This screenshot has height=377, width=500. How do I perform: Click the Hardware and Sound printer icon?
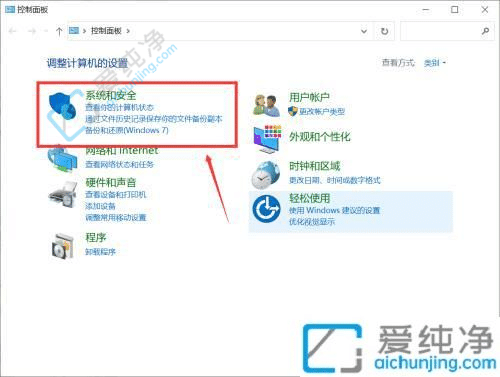pyautogui.click(x=63, y=195)
